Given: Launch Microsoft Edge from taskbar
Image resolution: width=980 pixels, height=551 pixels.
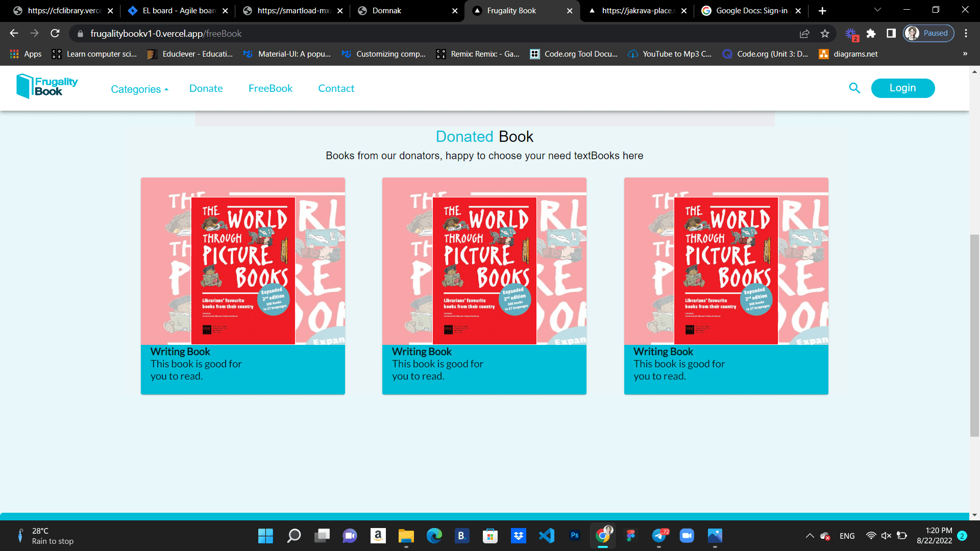Looking at the screenshot, I should pos(434,536).
